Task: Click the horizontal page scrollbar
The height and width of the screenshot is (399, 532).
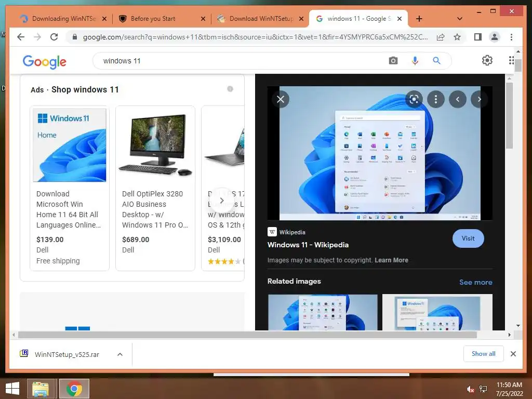Action: pos(248,335)
